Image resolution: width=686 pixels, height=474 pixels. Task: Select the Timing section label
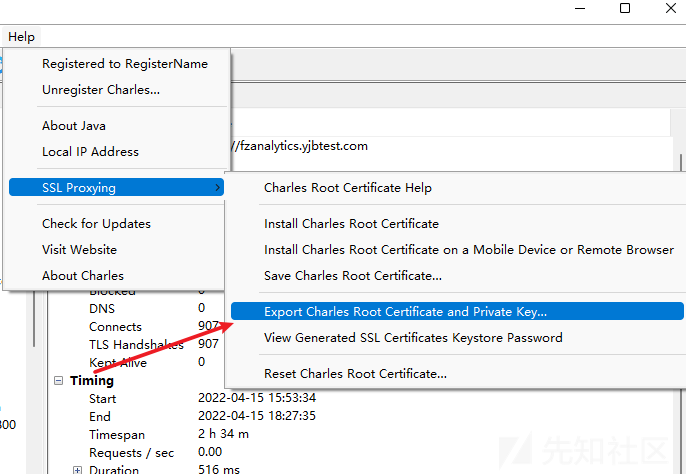pyautogui.click(x=92, y=381)
